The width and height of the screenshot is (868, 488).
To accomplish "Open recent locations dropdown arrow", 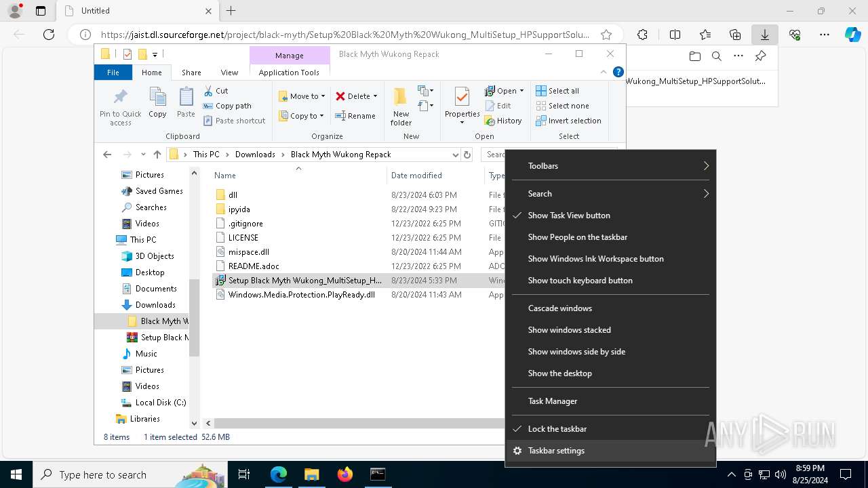I will pos(143,155).
